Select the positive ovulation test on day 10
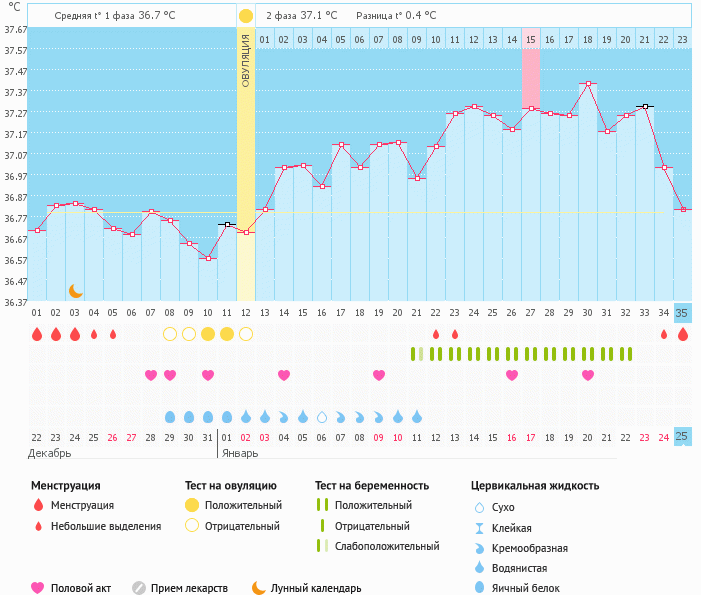 (x=208, y=334)
